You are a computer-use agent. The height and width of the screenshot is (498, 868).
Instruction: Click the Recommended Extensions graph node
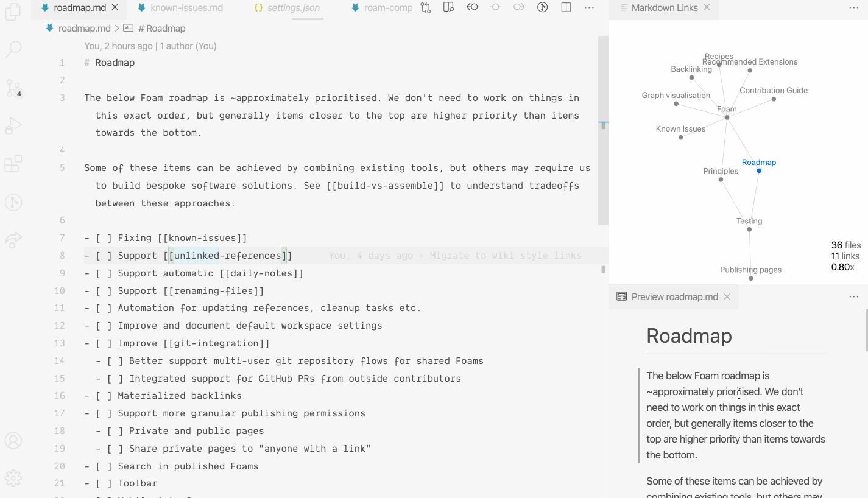pos(750,70)
